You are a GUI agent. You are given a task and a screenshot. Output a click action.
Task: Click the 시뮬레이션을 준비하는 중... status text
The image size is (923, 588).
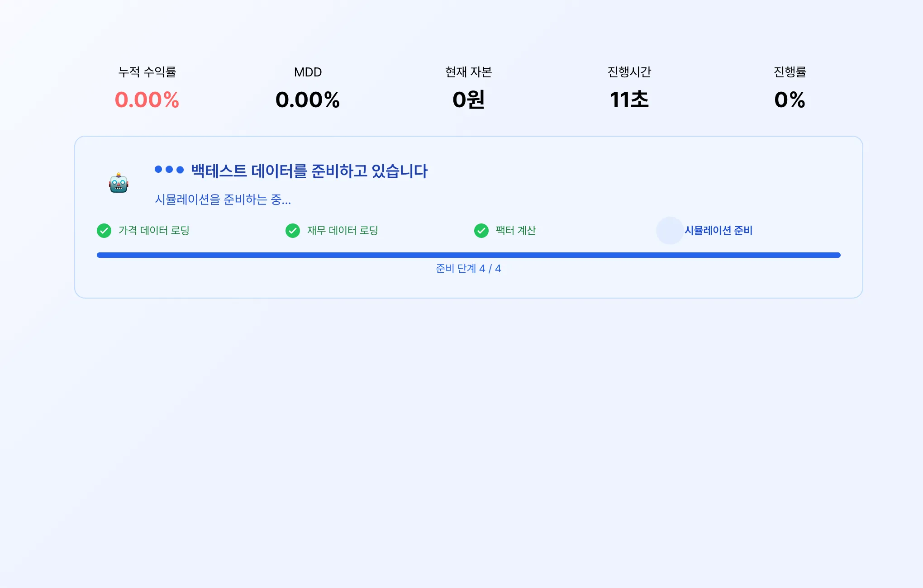[x=223, y=199]
